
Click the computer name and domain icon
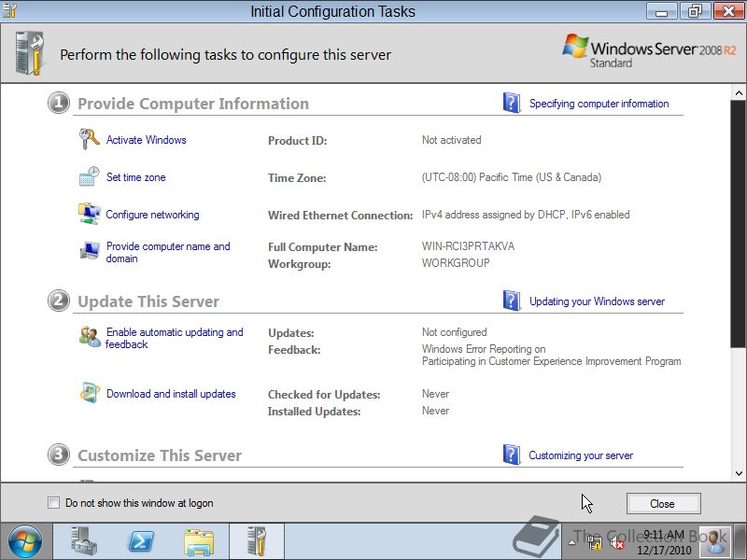coord(90,250)
